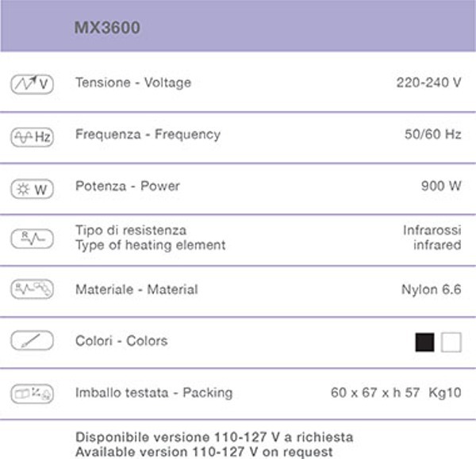Click the 110-127 V availability note
476x459 pixels.
click(215, 445)
